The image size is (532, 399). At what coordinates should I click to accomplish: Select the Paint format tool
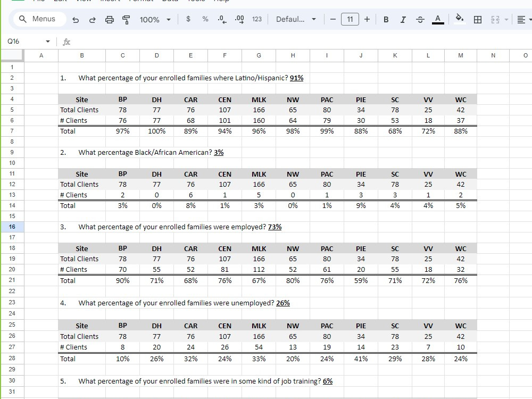point(126,20)
